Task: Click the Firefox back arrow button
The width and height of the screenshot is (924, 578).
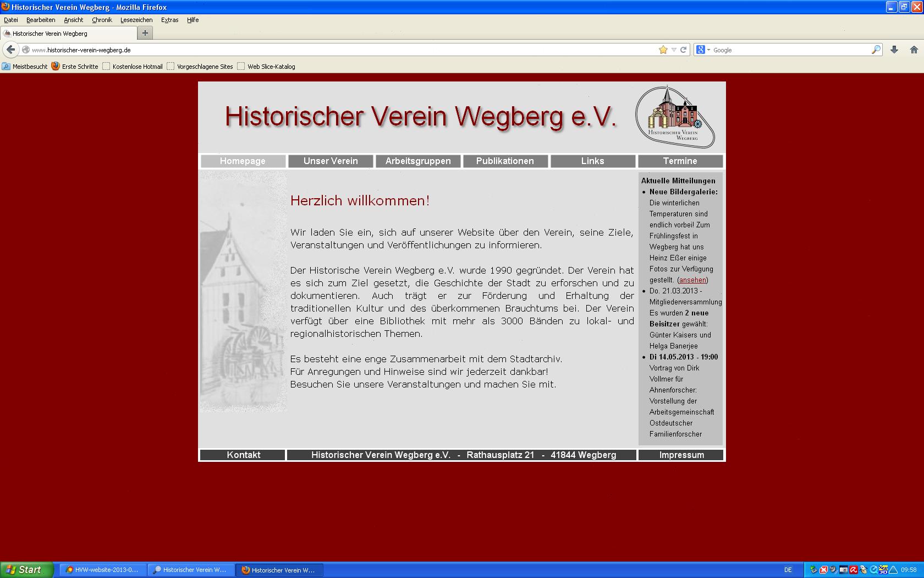Action: tap(10, 50)
